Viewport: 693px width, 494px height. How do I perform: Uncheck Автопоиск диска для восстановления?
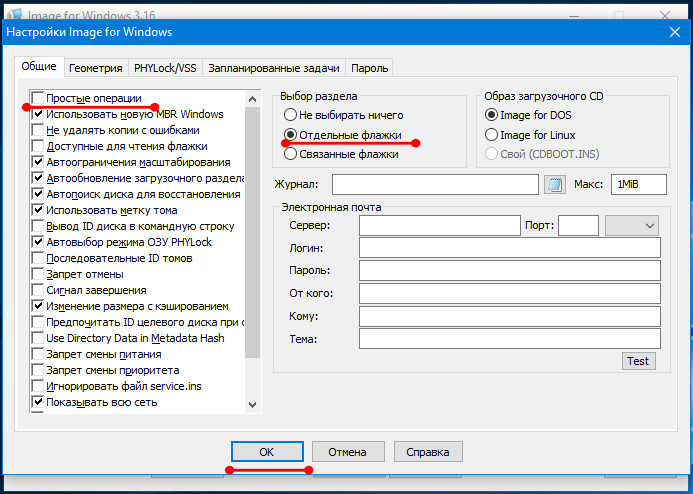point(38,194)
